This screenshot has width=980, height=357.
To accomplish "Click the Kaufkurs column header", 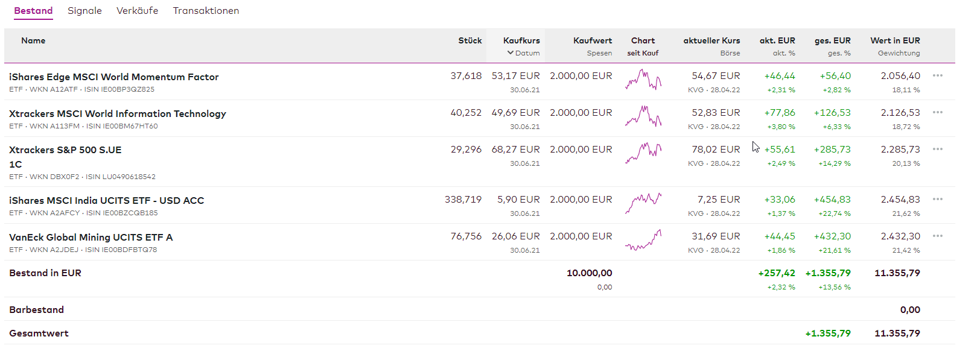I will pos(521,41).
